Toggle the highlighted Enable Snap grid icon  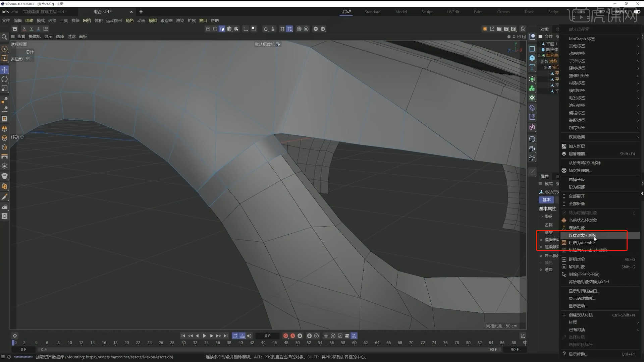[289, 29]
